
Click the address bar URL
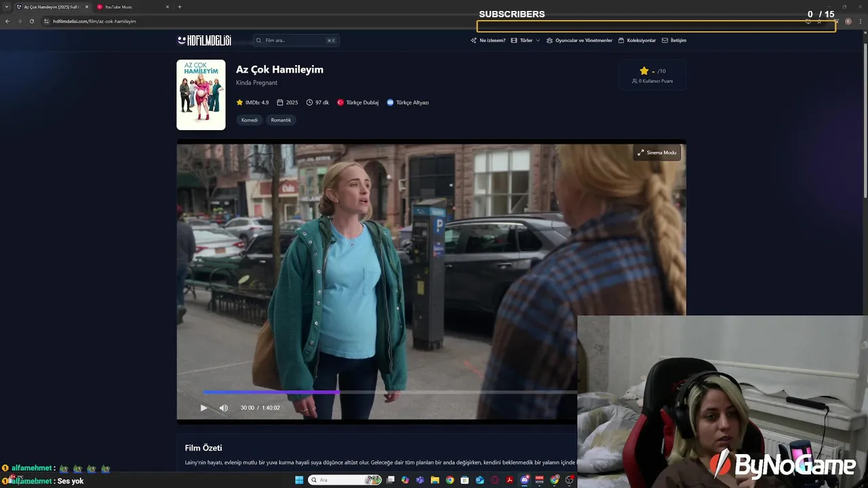(x=95, y=21)
